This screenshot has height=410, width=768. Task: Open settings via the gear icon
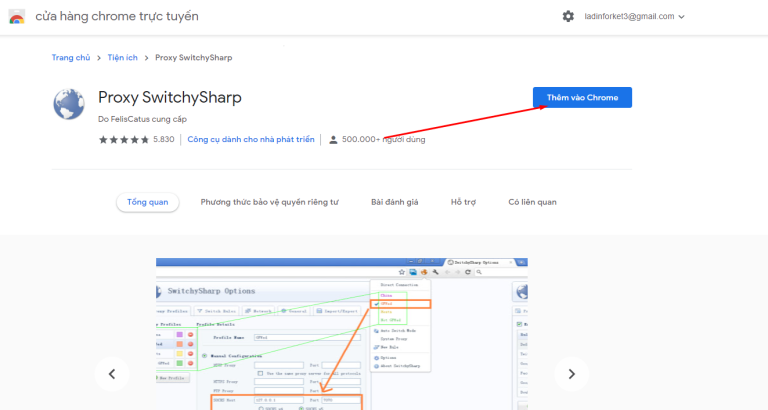click(568, 16)
